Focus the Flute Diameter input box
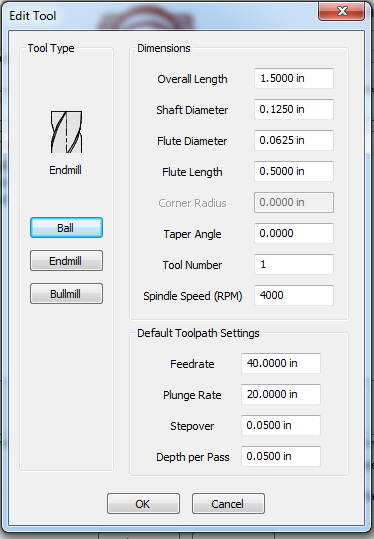 (294, 140)
